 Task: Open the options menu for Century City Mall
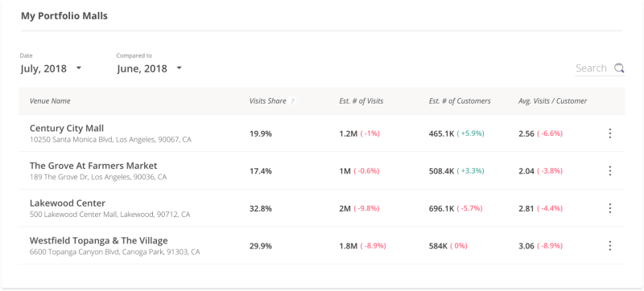pyautogui.click(x=610, y=133)
